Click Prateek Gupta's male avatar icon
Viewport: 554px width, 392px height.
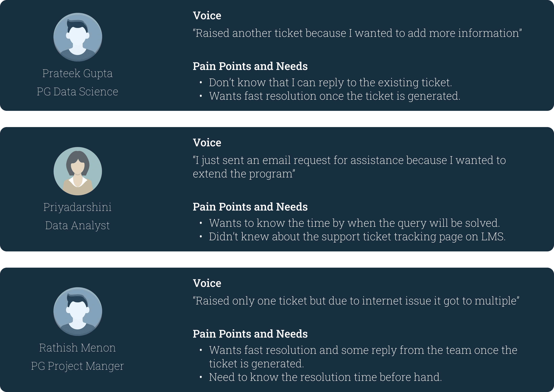point(78,37)
